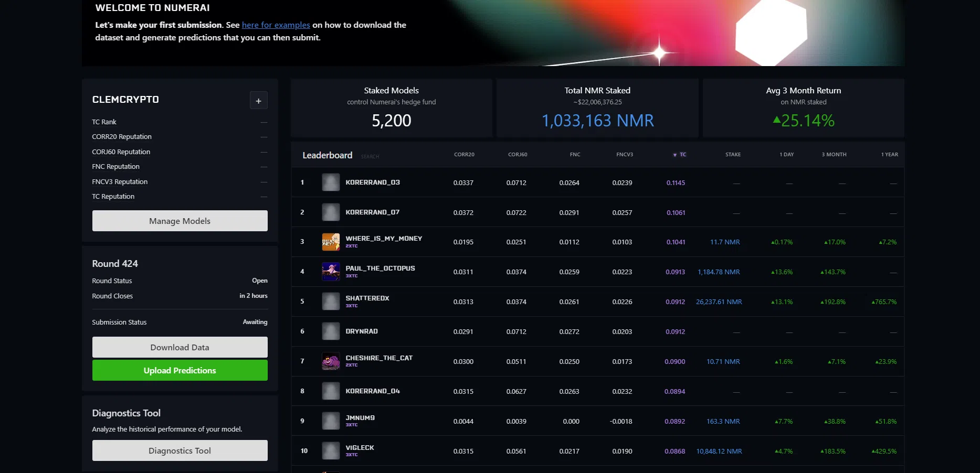Click 25.14% average return figure
Image resolution: width=980 pixels, height=473 pixels.
coord(804,121)
